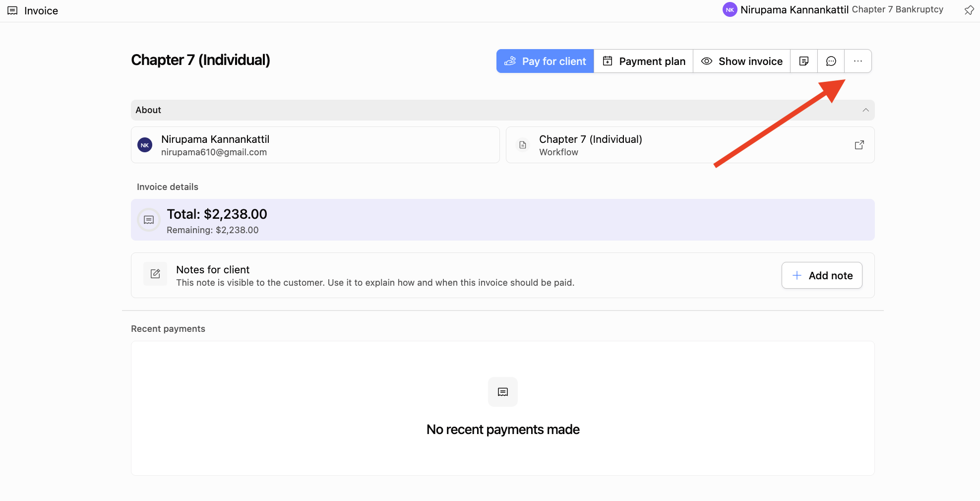Viewport: 980px width, 501px height.
Task: Click the nirupama610@gmail.com email text
Action: 214,152
